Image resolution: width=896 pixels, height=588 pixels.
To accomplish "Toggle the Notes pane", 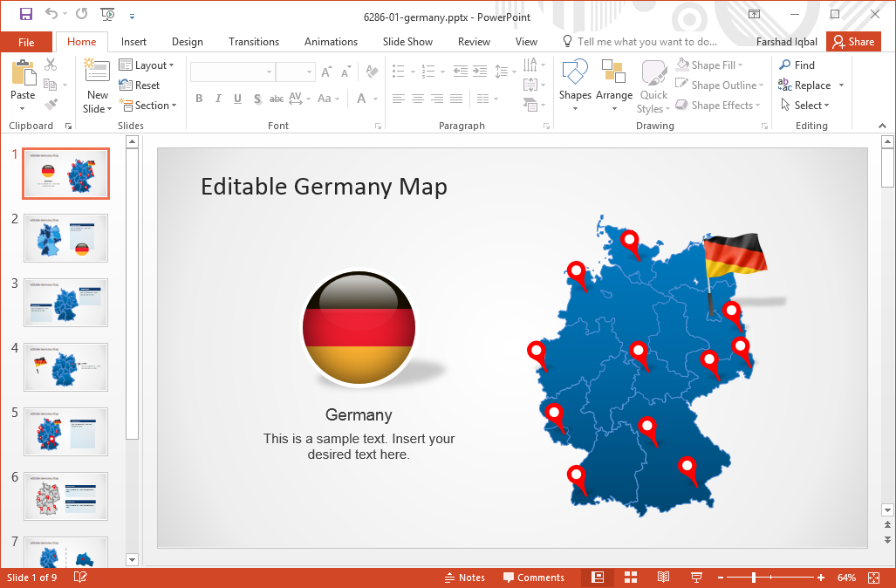I will pos(464,578).
